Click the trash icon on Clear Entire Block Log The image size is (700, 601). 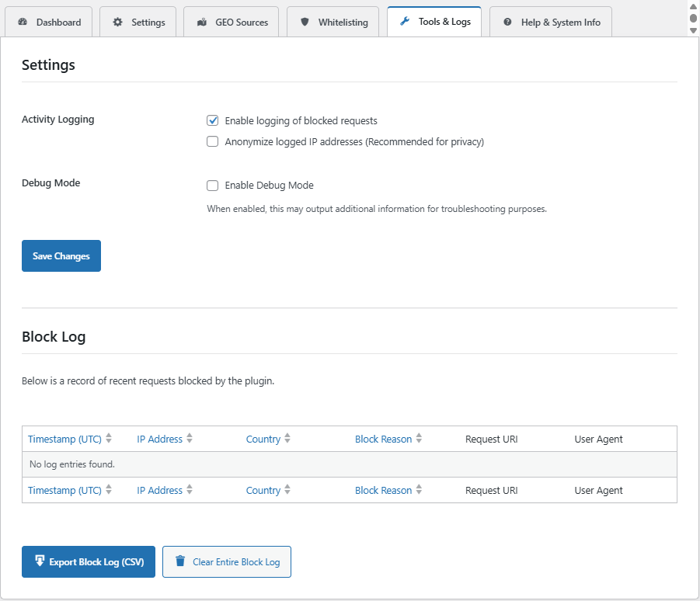tap(180, 561)
